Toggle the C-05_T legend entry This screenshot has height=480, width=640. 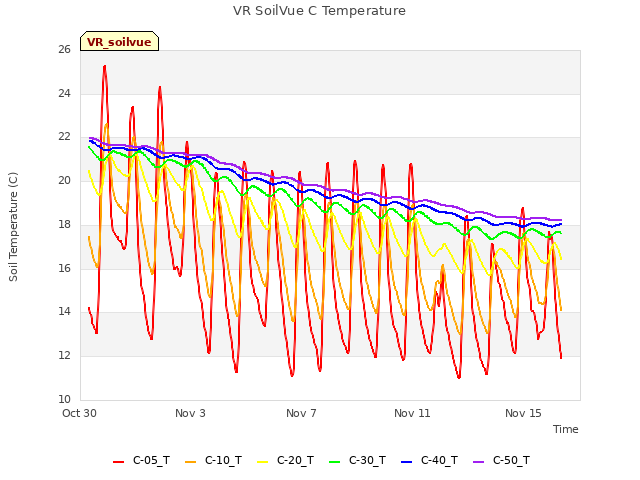142,461
